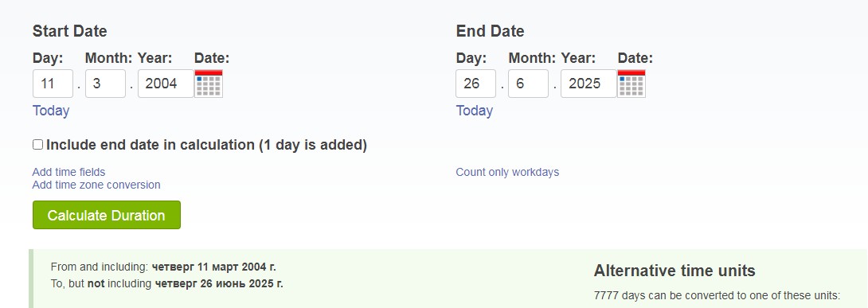Set Start Date to Today link
The width and height of the screenshot is (868, 308).
pos(51,111)
